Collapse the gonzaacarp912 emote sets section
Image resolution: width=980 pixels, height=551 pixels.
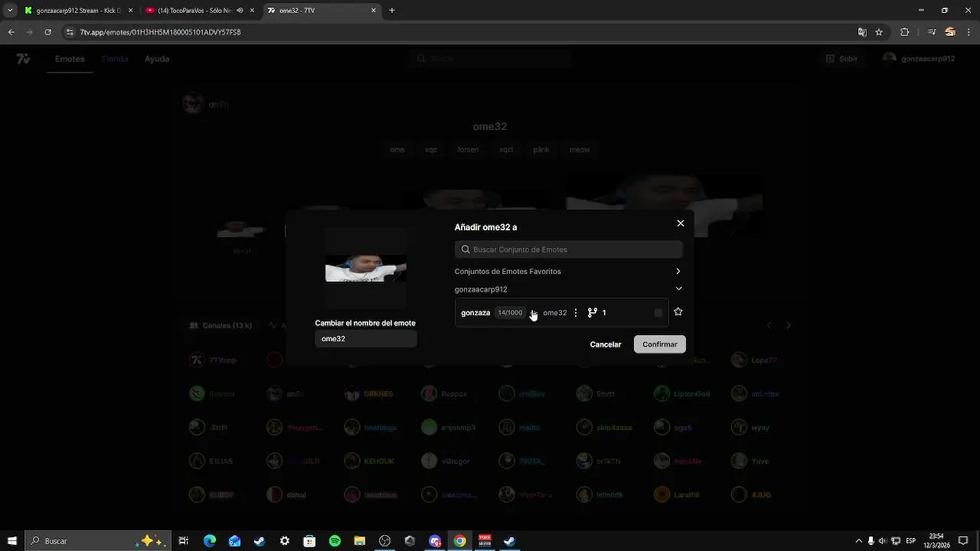568,289
